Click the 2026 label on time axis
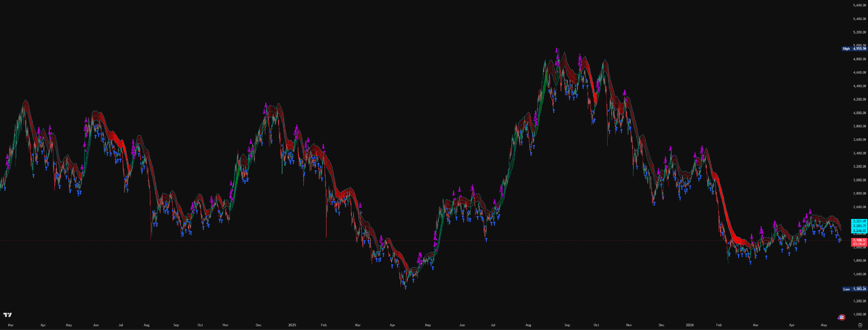Screen dimensions: 868x330 [x=690, y=325]
